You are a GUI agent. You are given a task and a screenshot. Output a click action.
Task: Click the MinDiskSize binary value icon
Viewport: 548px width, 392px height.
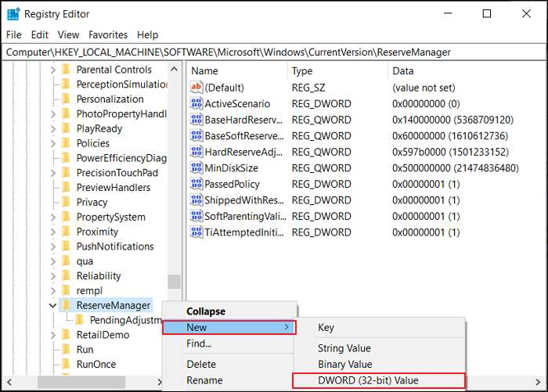[x=196, y=168]
